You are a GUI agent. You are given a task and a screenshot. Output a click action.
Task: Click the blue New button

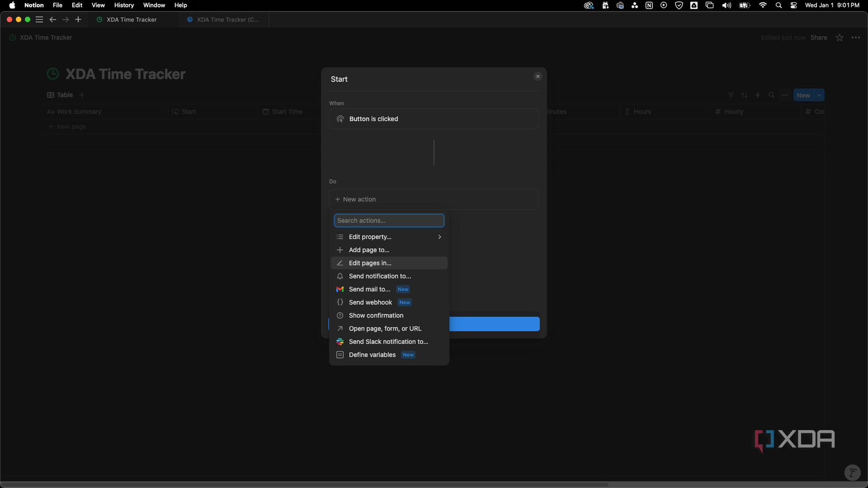pyautogui.click(x=803, y=95)
